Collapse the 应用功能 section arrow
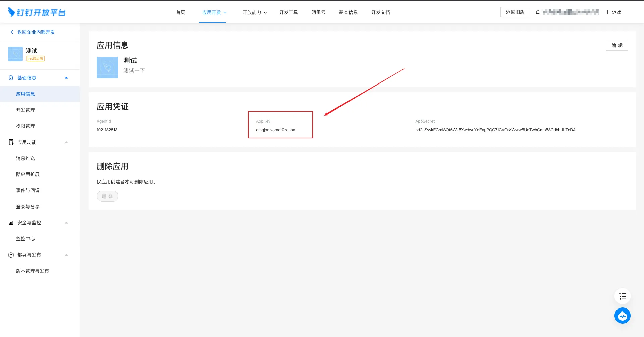The image size is (644, 337). tap(66, 142)
